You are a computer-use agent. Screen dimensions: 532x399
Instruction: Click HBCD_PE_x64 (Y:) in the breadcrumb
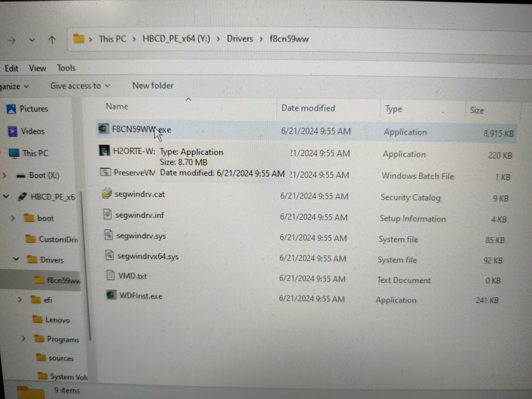tap(176, 39)
